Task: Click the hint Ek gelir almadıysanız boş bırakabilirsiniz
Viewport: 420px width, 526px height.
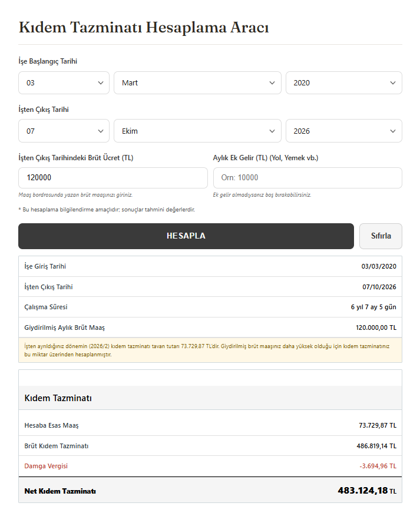Action: tap(262, 195)
